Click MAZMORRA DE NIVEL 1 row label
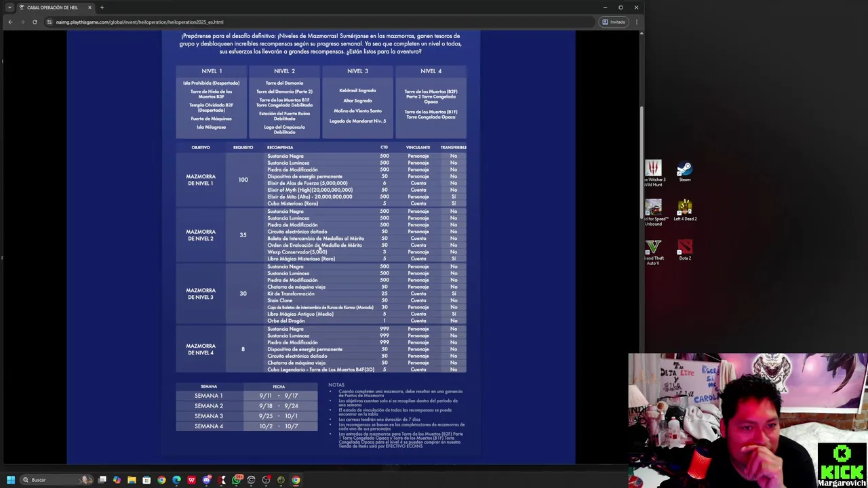The width and height of the screenshot is (868, 488). 201,180
